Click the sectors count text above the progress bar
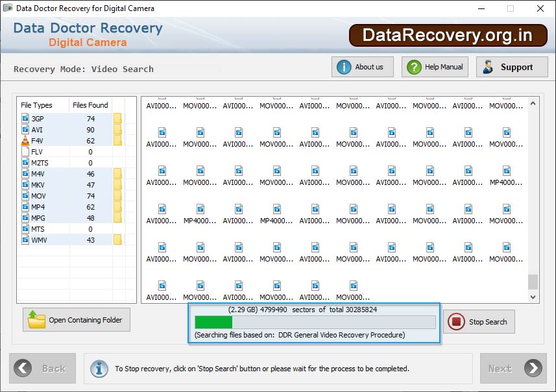 coord(302,310)
